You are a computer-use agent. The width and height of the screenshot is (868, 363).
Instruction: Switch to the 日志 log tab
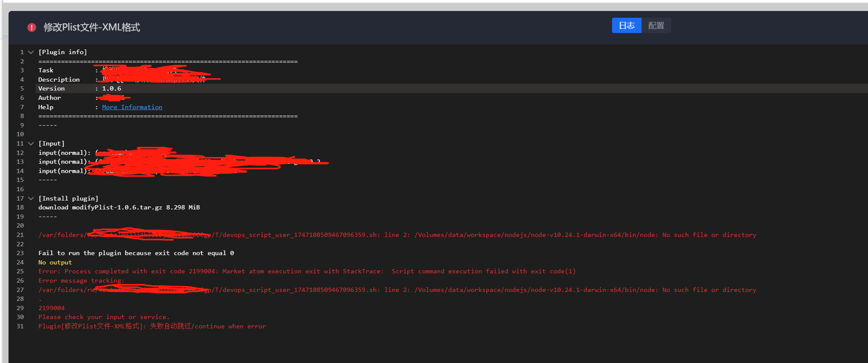coord(626,26)
